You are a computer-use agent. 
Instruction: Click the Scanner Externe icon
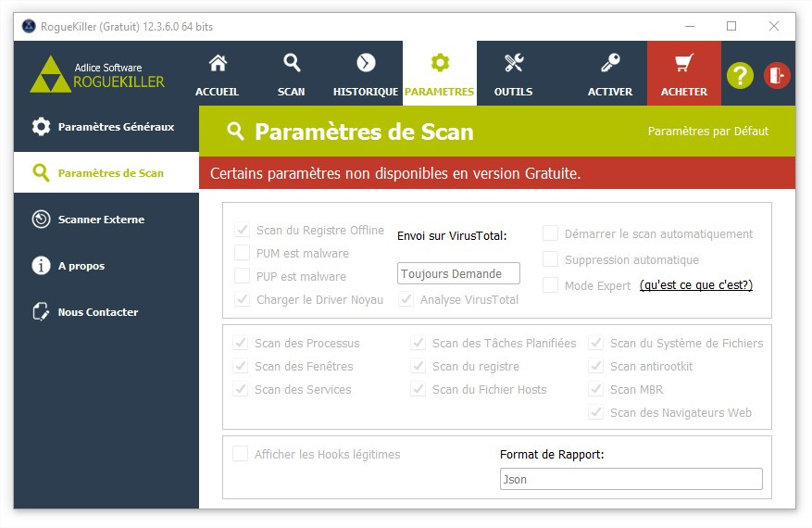click(41, 220)
